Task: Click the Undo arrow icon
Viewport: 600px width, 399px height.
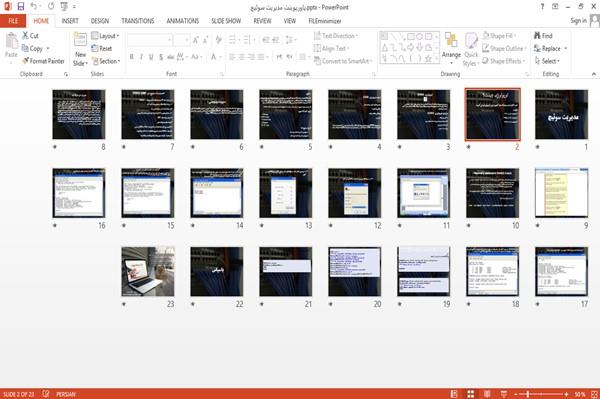Action: (34, 6)
